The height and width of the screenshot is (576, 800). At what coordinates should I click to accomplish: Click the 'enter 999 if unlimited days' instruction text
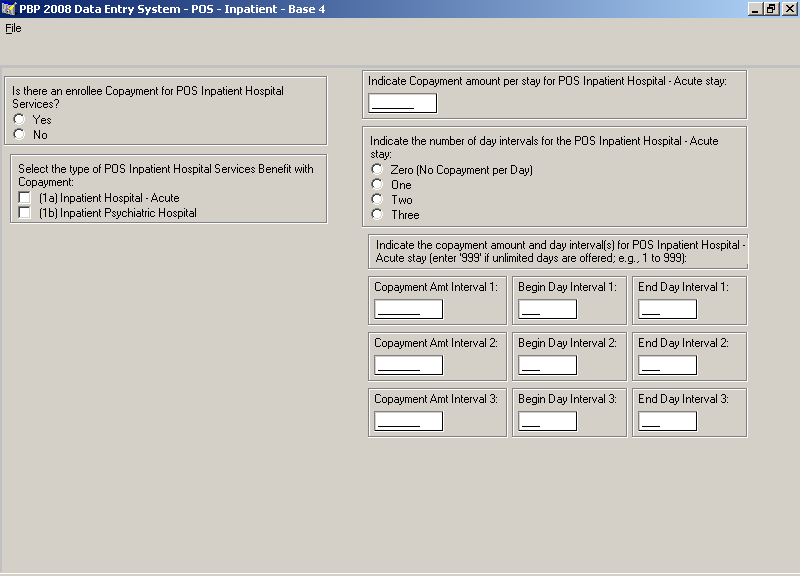pos(560,251)
